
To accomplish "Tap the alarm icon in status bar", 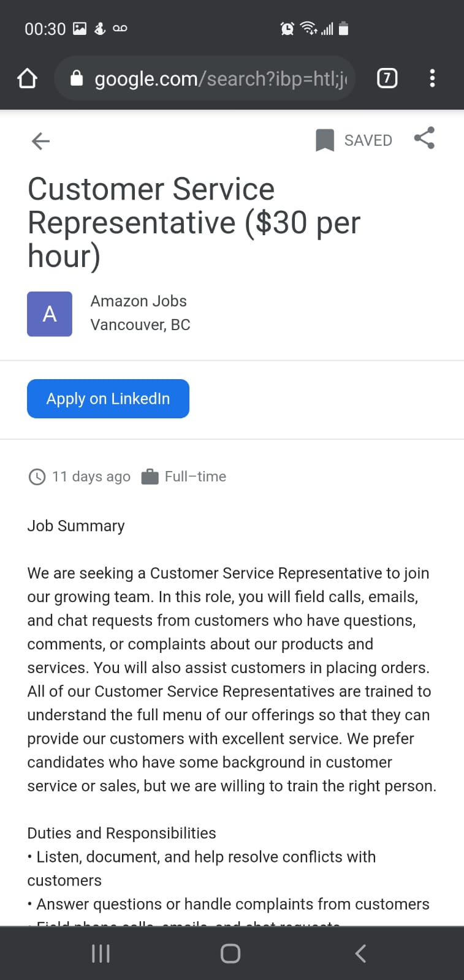I will point(287,28).
